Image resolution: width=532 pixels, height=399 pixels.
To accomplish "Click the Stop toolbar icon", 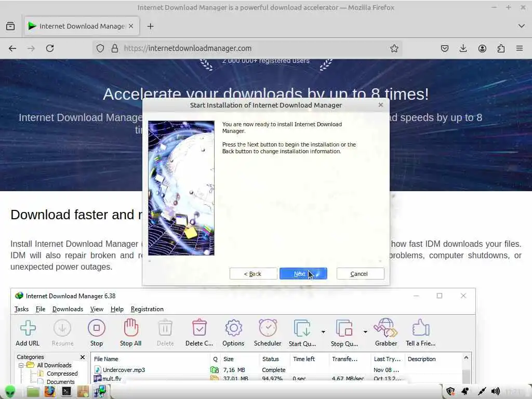I will click(x=97, y=333).
